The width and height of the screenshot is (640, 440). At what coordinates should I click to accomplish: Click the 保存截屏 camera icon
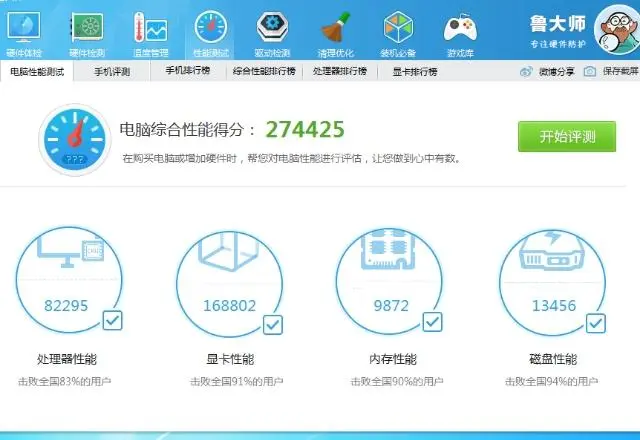(x=589, y=71)
